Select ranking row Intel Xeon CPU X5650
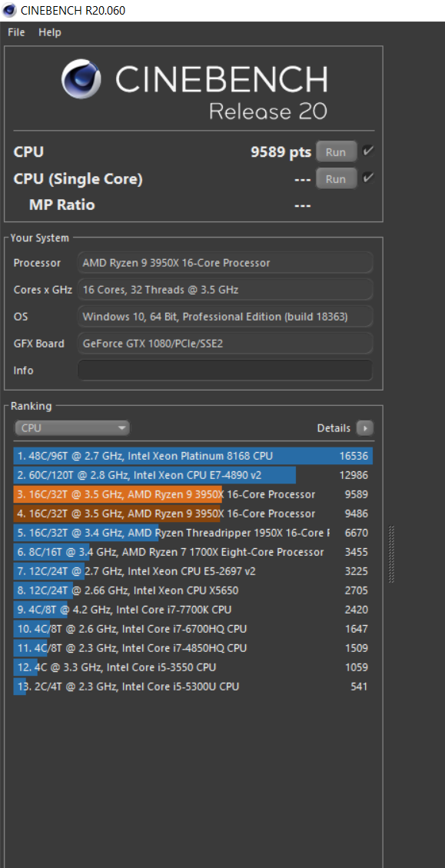The image size is (445, 868). pyautogui.click(x=193, y=590)
